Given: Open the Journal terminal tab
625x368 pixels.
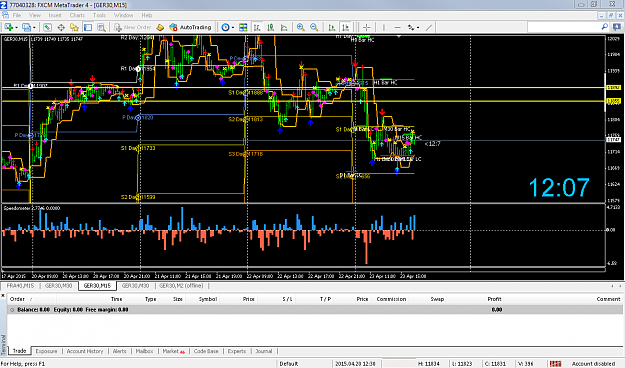Looking at the screenshot, I should [x=264, y=351].
